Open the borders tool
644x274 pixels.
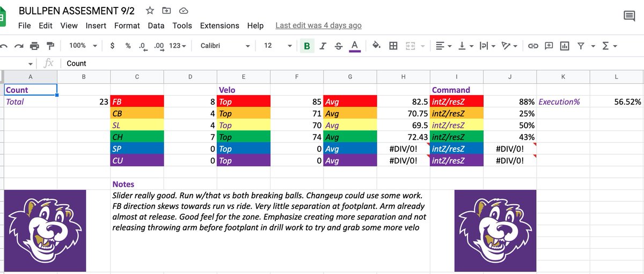(393, 46)
